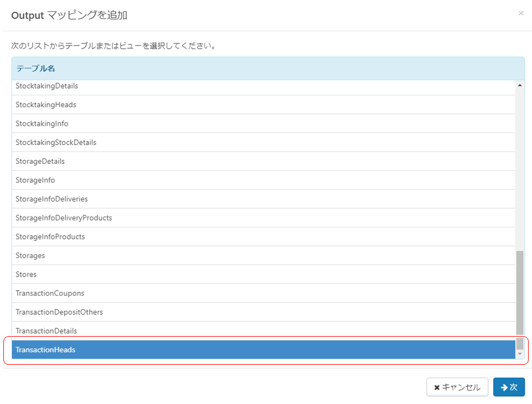This screenshot has height=404, width=532.
Task: Select the TransactionDepositOthers table row
Action: click(x=224, y=312)
